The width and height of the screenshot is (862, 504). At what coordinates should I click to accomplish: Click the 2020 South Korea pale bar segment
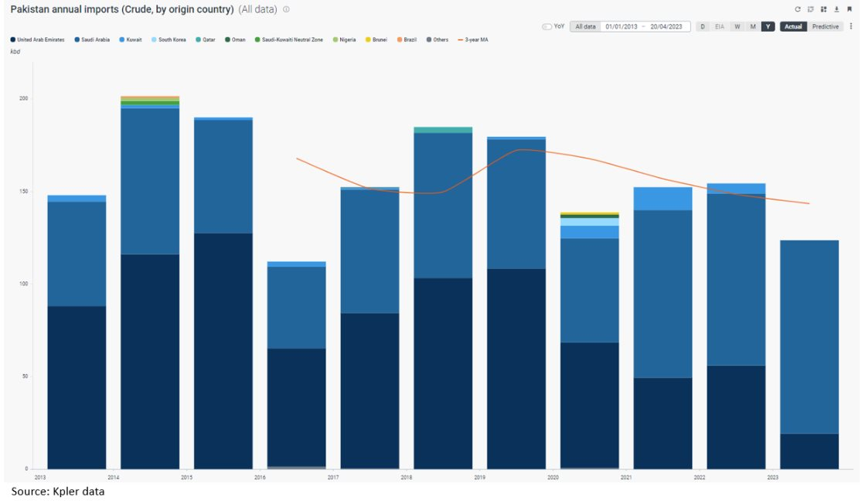pos(589,222)
